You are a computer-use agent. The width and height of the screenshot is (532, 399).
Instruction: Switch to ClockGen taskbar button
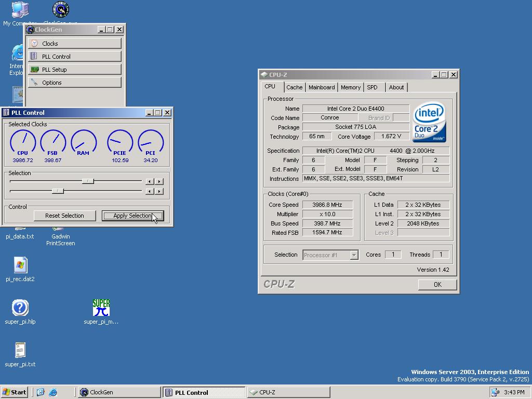(119, 392)
